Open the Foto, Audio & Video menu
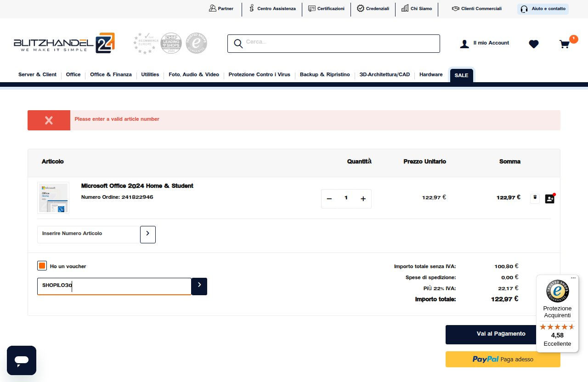Image resolution: width=588 pixels, height=382 pixels. click(194, 74)
